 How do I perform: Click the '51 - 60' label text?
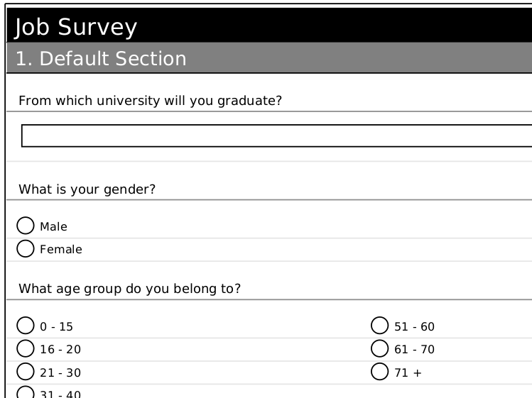(x=414, y=327)
